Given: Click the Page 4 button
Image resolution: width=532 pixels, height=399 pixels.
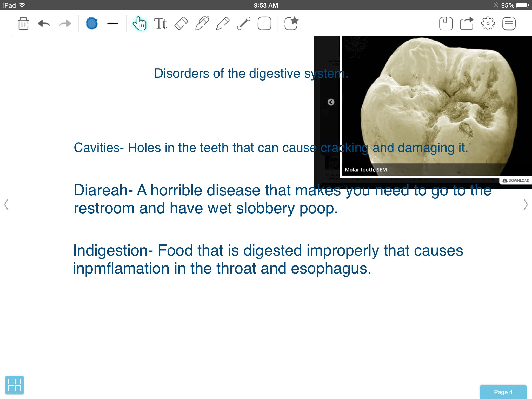Looking at the screenshot, I should pos(503,392).
